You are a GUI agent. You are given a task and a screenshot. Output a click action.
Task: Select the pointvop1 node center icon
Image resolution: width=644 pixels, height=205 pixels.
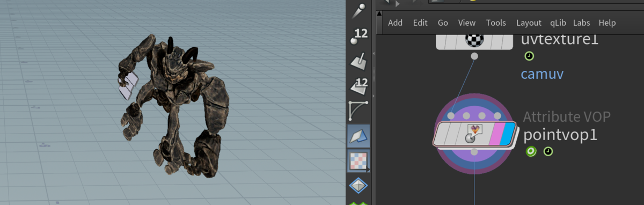474,133
